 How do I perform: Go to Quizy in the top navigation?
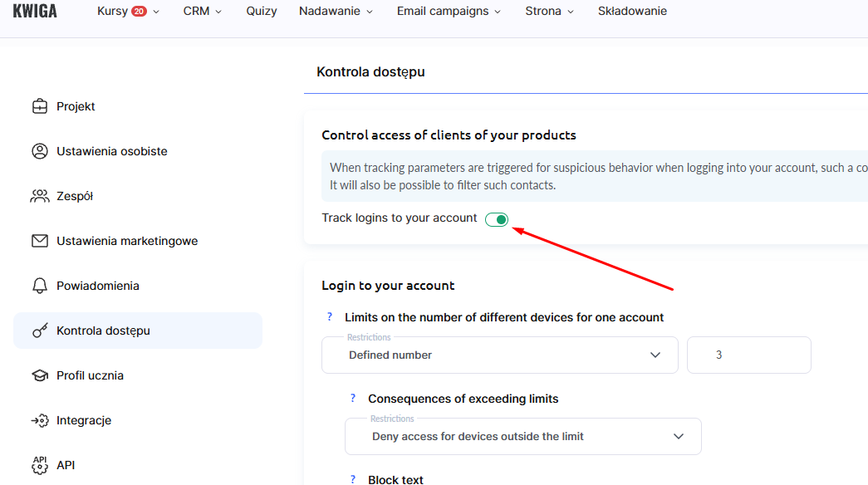pos(262,12)
